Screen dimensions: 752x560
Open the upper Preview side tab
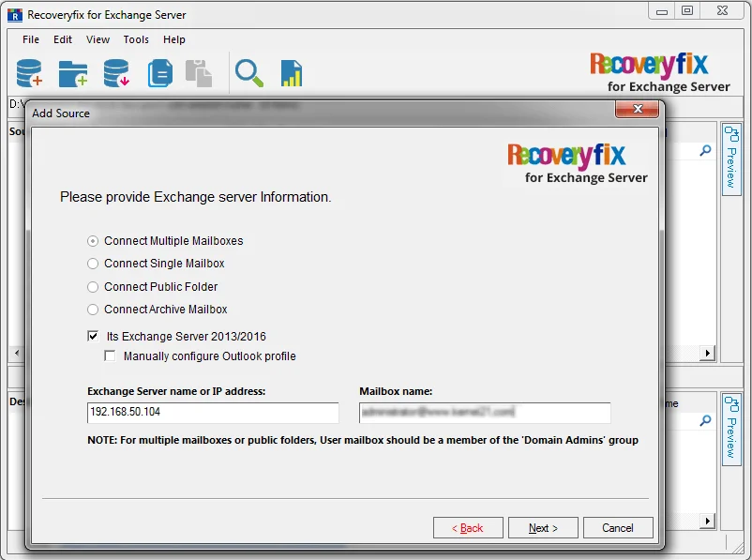tap(730, 159)
